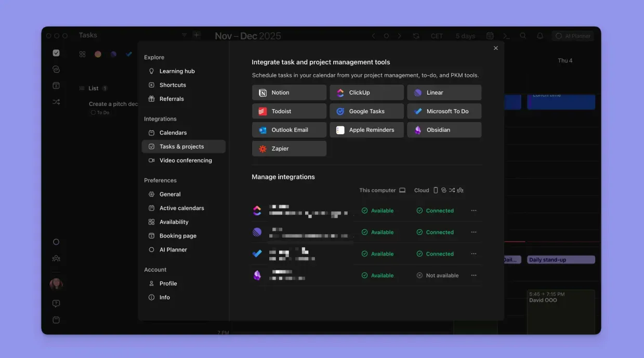
Task: Connect the Notion integration
Action: pyautogui.click(x=289, y=92)
